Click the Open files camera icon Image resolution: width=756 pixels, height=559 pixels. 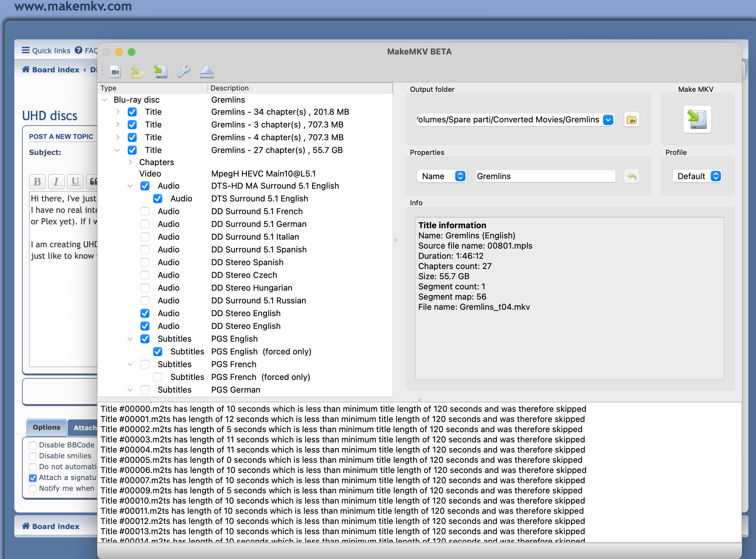115,71
